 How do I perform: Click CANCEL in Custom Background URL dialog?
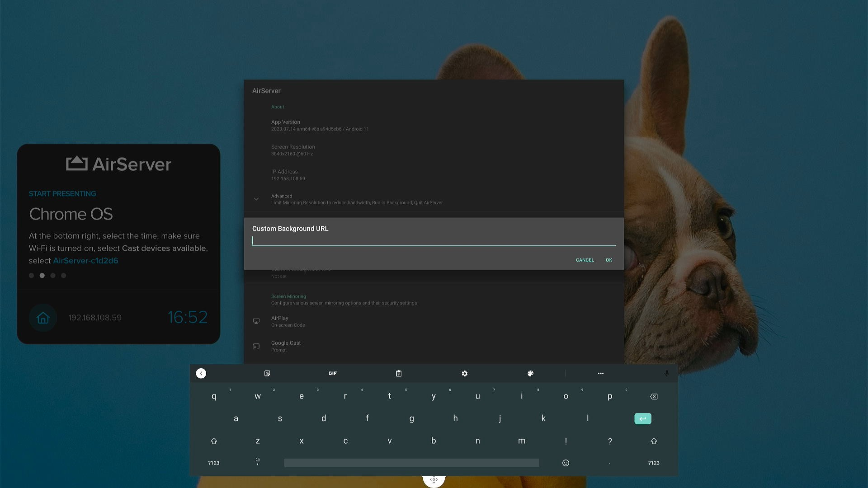[x=585, y=260]
